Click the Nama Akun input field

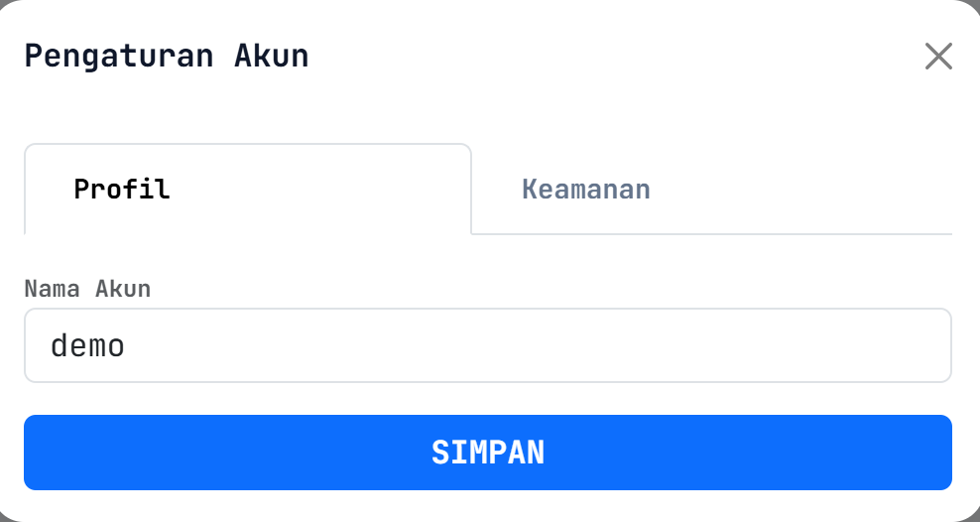(x=487, y=345)
